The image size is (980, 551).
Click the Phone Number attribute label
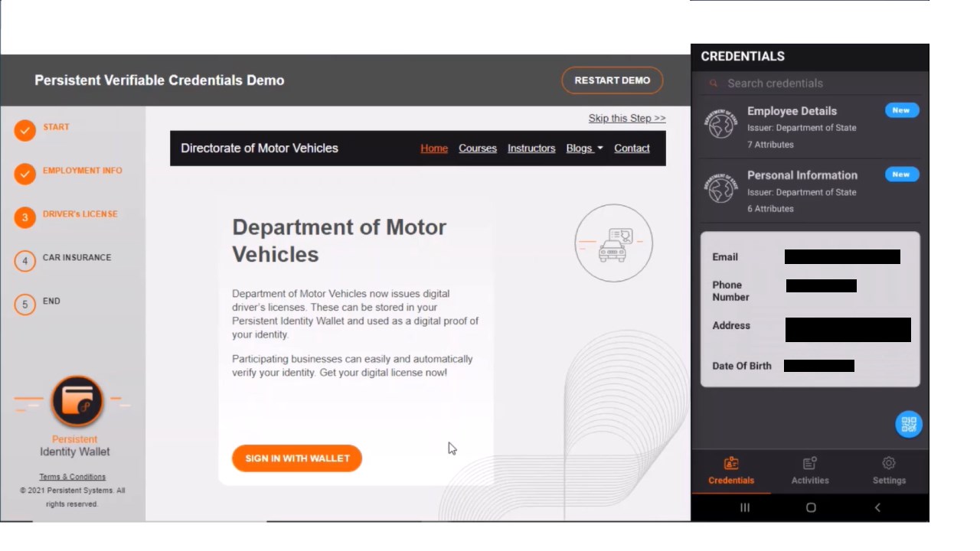click(730, 291)
